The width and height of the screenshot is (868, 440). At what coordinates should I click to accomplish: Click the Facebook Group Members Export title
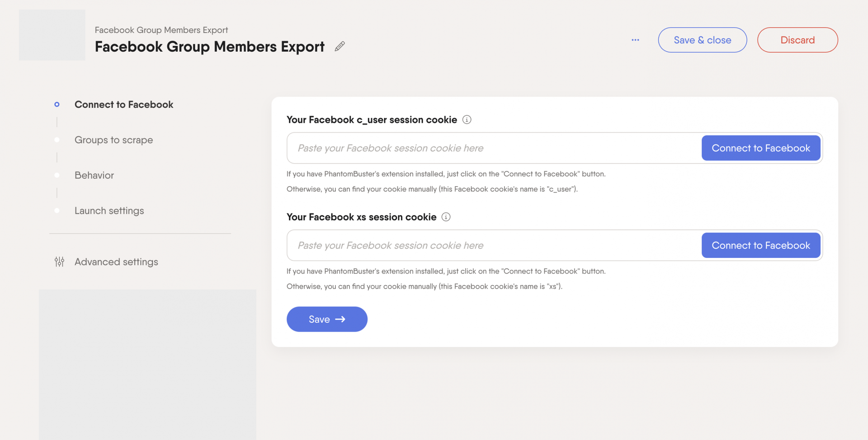coord(210,47)
